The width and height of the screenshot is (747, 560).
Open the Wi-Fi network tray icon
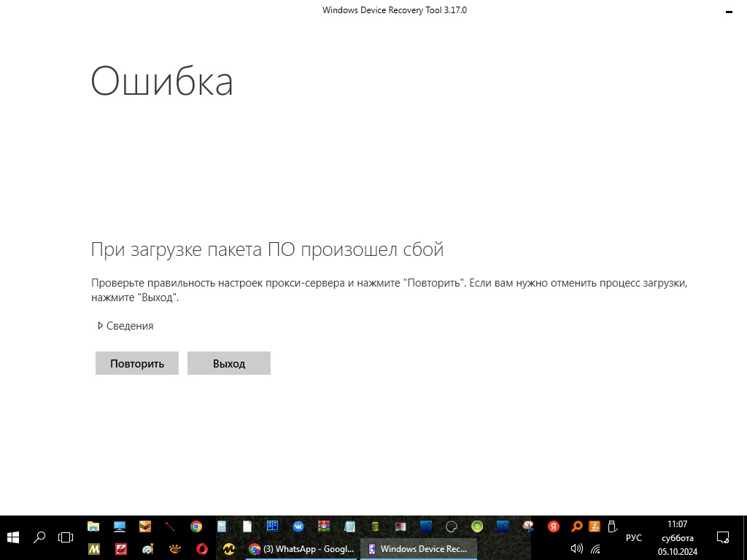[x=595, y=549]
